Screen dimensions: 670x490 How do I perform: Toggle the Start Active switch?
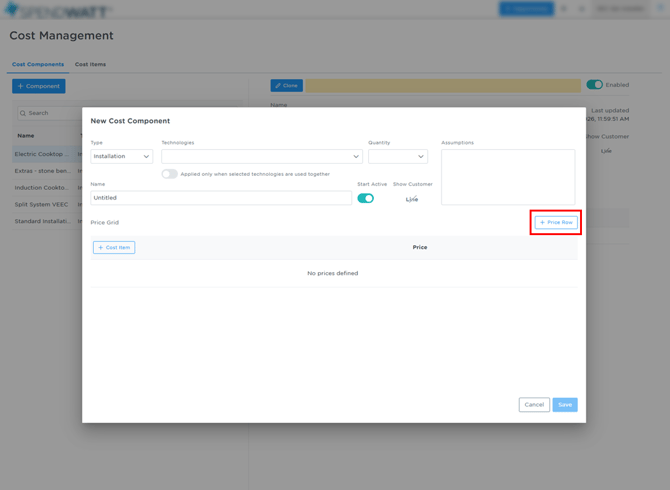point(366,198)
